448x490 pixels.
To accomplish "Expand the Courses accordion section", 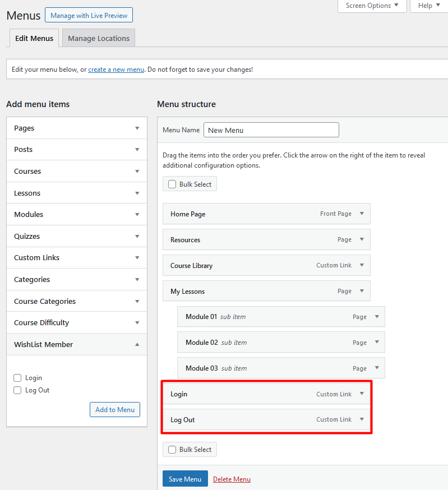I will point(77,171).
